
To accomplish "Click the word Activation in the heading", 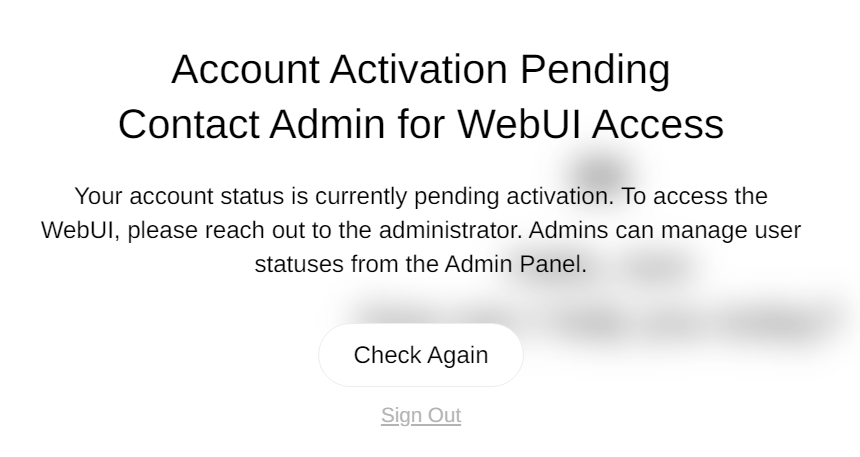I will click(418, 69).
